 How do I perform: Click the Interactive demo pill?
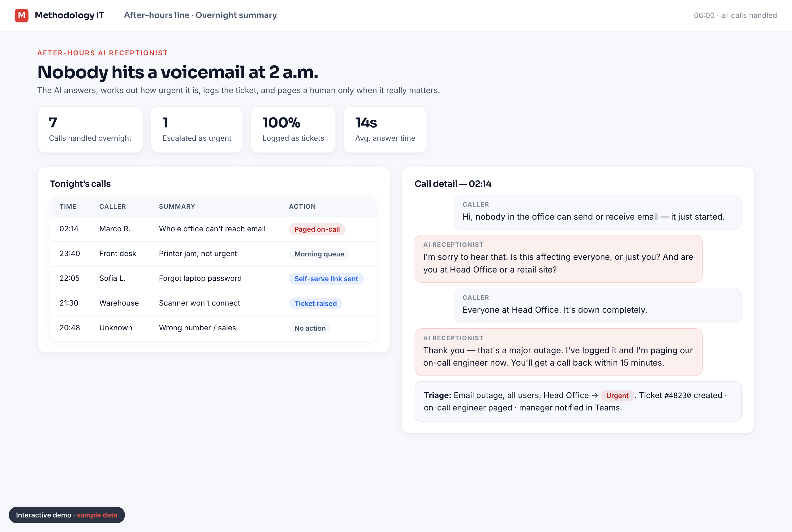[67, 515]
